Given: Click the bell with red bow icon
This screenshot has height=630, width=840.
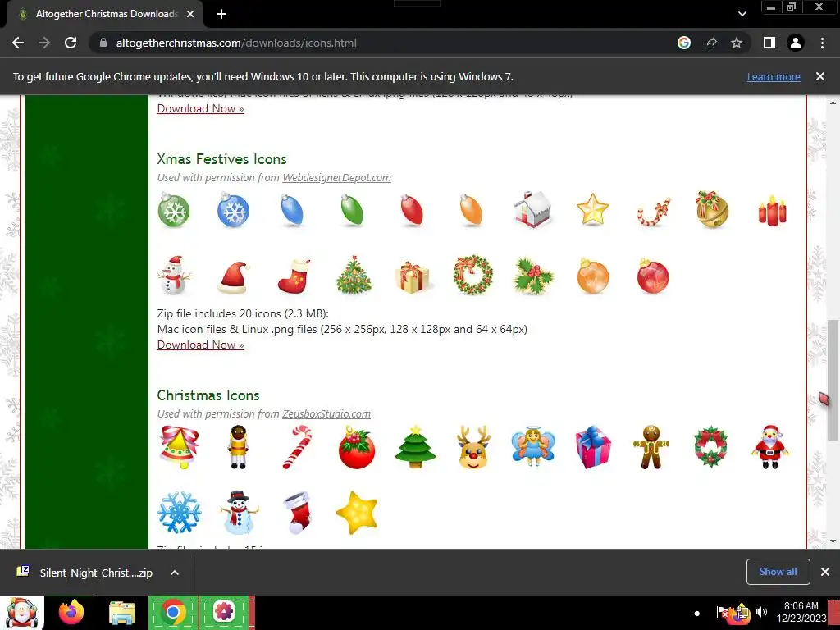Looking at the screenshot, I should click(180, 447).
